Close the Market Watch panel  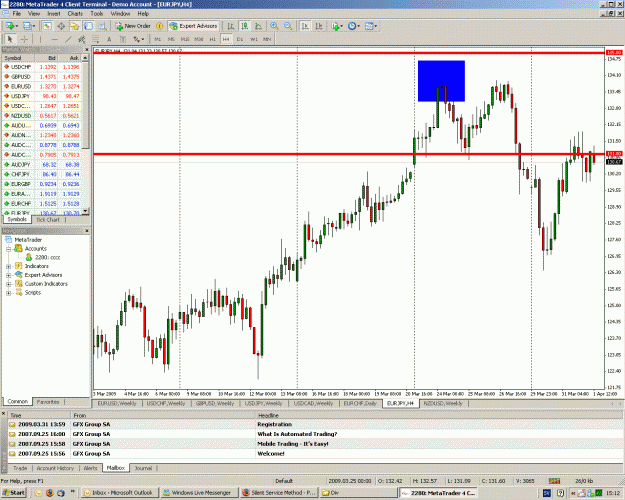pos(86,49)
